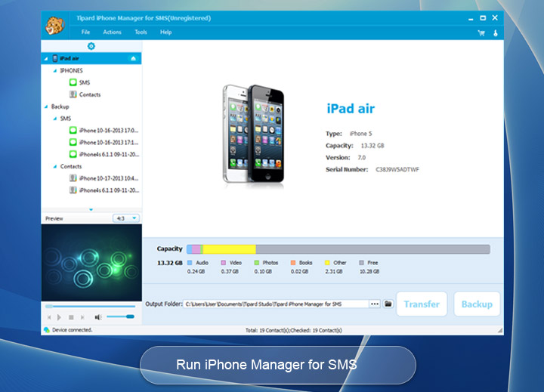Select SMS under IPHONES
Viewport: 544px width, 392px height.
(85, 82)
